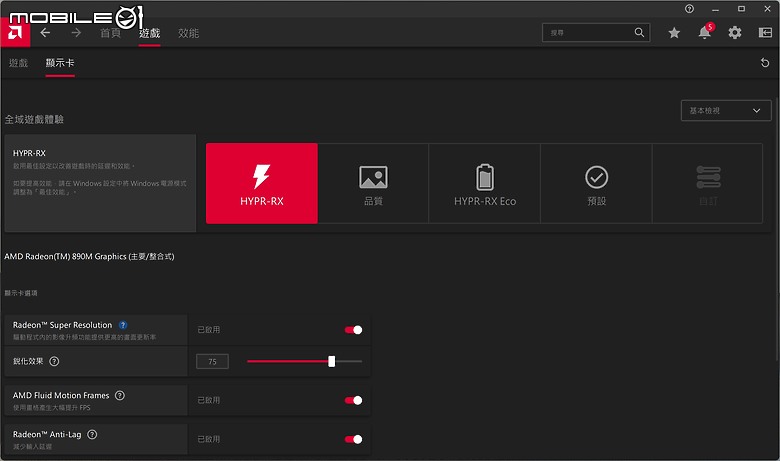Open Radeon Super Resolution info icon
Viewport: 780px width, 461px height.
pos(123,325)
